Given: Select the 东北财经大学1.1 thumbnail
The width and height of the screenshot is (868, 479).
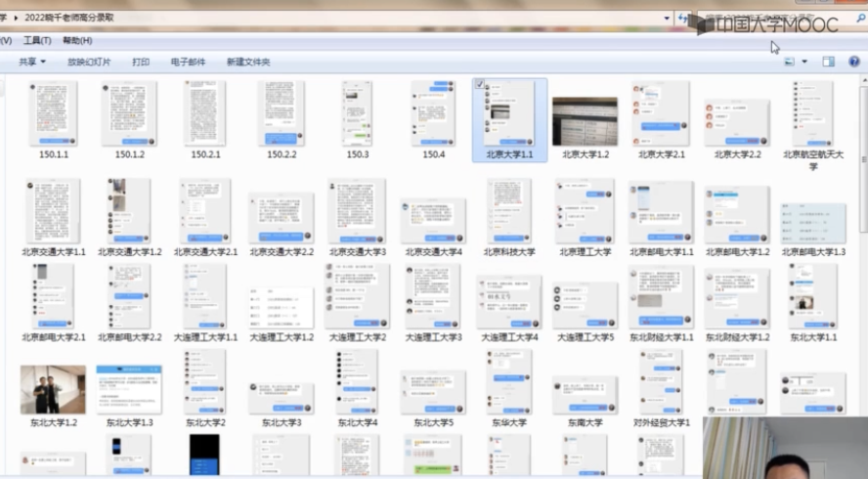Looking at the screenshot, I should [x=661, y=296].
